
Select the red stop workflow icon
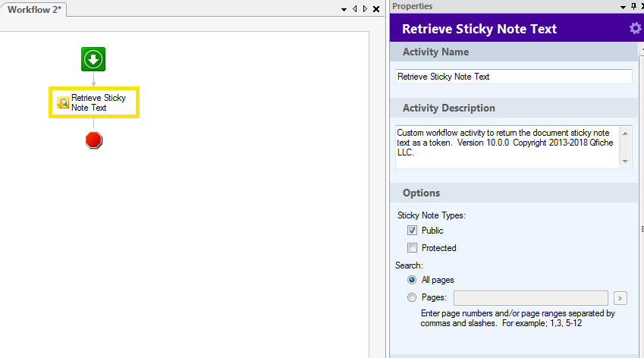[93, 140]
